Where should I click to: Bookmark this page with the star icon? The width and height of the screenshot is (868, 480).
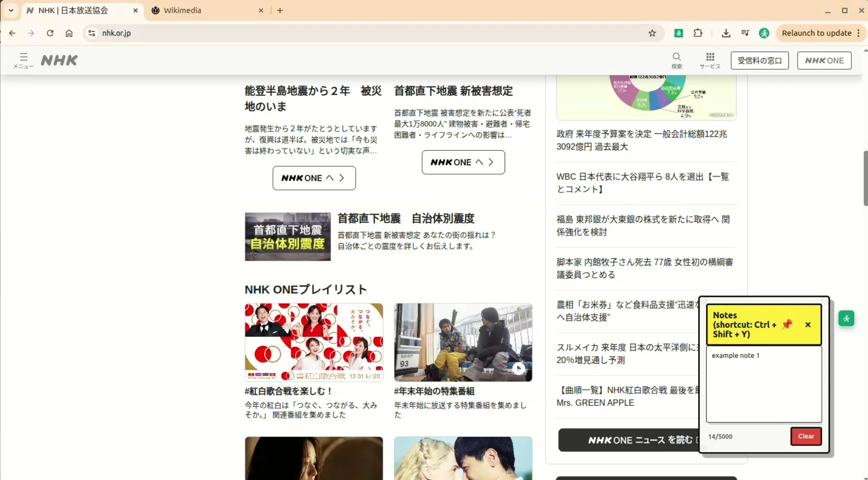(652, 33)
